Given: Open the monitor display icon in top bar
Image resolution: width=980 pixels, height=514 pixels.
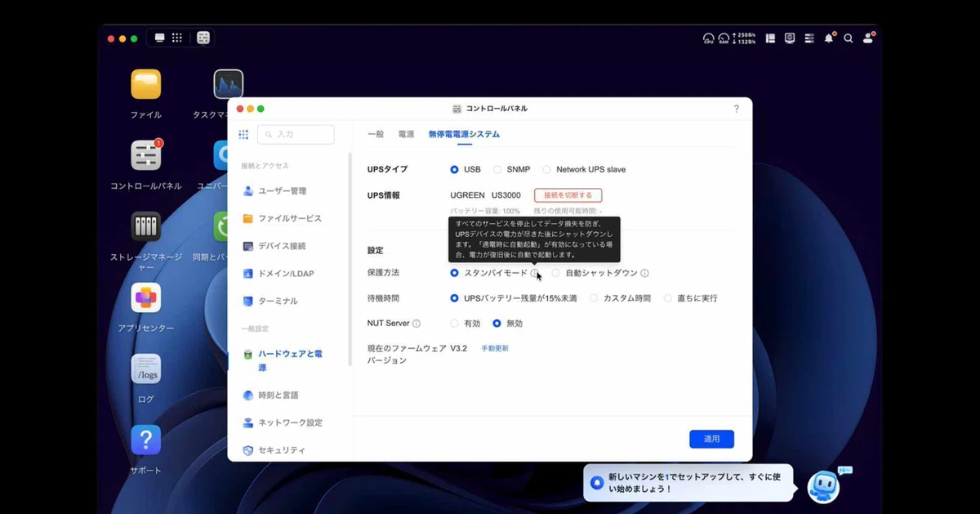Looking at the screenshot, I should click(790, 38).
